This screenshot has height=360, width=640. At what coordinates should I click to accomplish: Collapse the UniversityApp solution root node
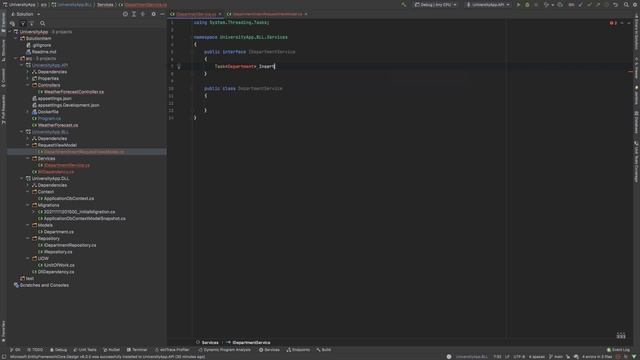pyautogui.click(x=10, y=32)
